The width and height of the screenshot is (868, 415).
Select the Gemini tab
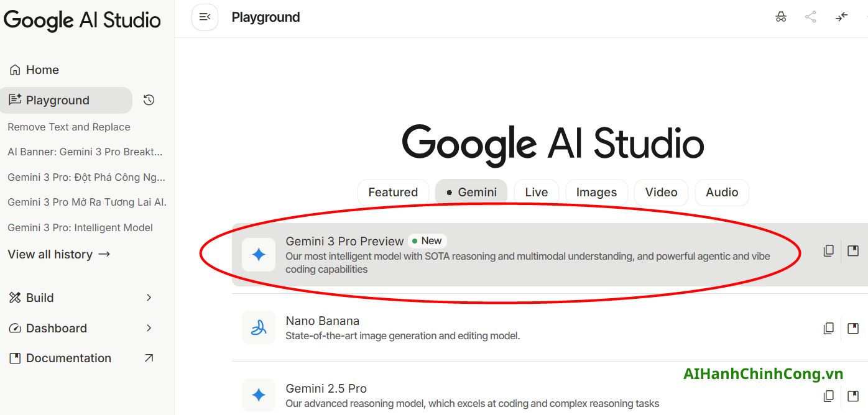tap(471, 193)
